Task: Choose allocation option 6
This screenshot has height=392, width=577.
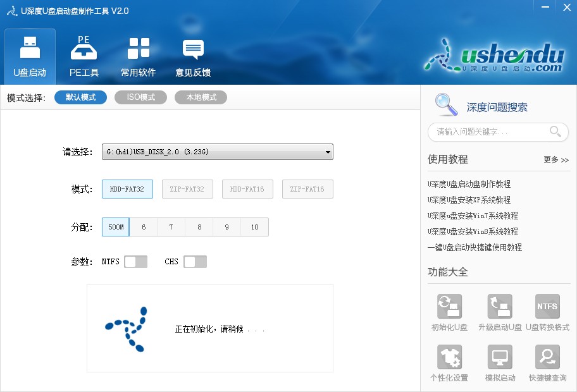Action: tap(144, 227)
